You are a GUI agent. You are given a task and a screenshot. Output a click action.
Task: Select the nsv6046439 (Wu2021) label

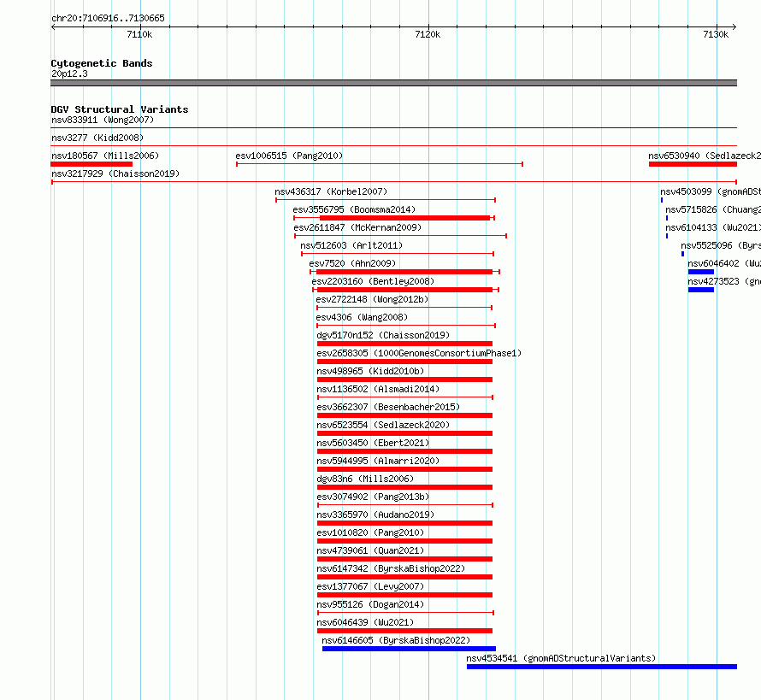coord(365,622)
